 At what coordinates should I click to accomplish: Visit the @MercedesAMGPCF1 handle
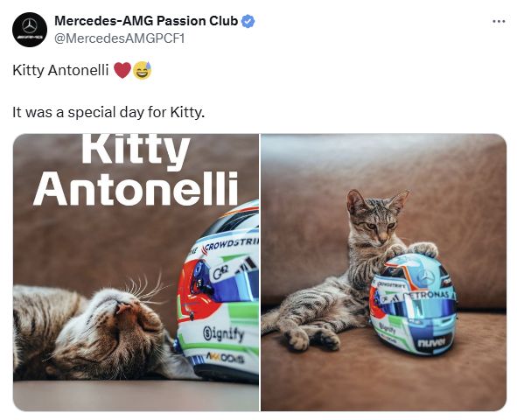coord(119,38)
